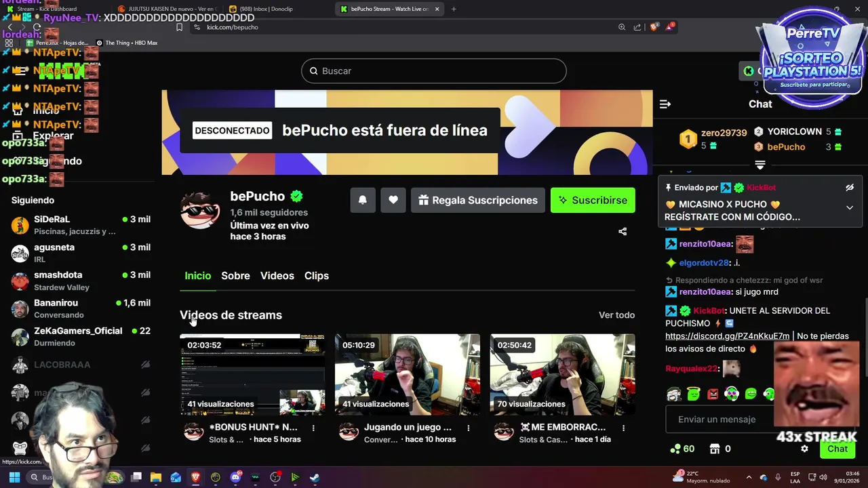Click Rayqualex22 username in chat
The height and width of the screenshot is (488, 868).
click(x=691, y=369)
